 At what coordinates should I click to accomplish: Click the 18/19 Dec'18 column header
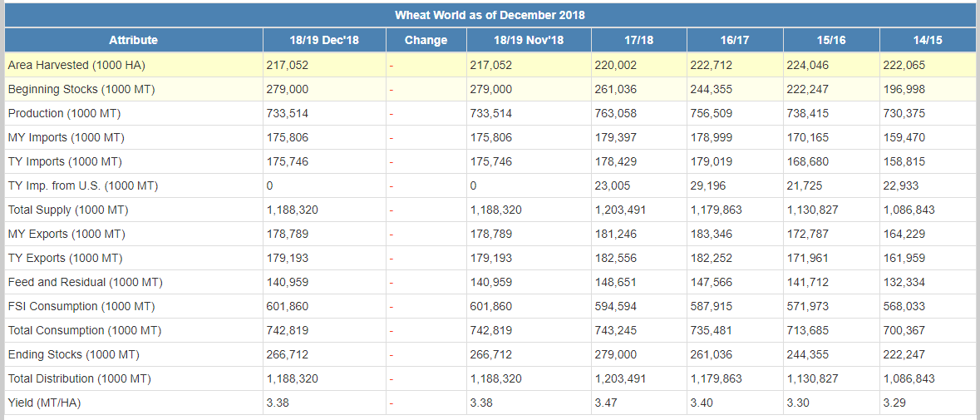pyautogui.click(x=324, y=40)
